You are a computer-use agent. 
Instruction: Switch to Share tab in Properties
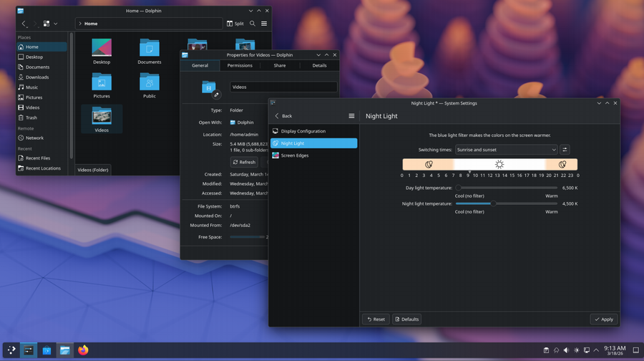coord(280,65)
